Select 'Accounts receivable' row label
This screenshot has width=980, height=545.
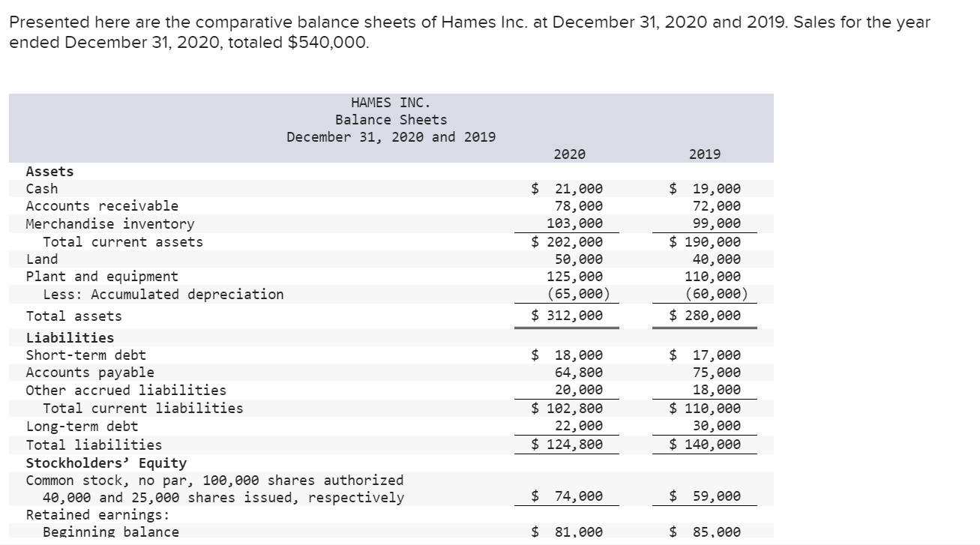click(x=102, y=206)
